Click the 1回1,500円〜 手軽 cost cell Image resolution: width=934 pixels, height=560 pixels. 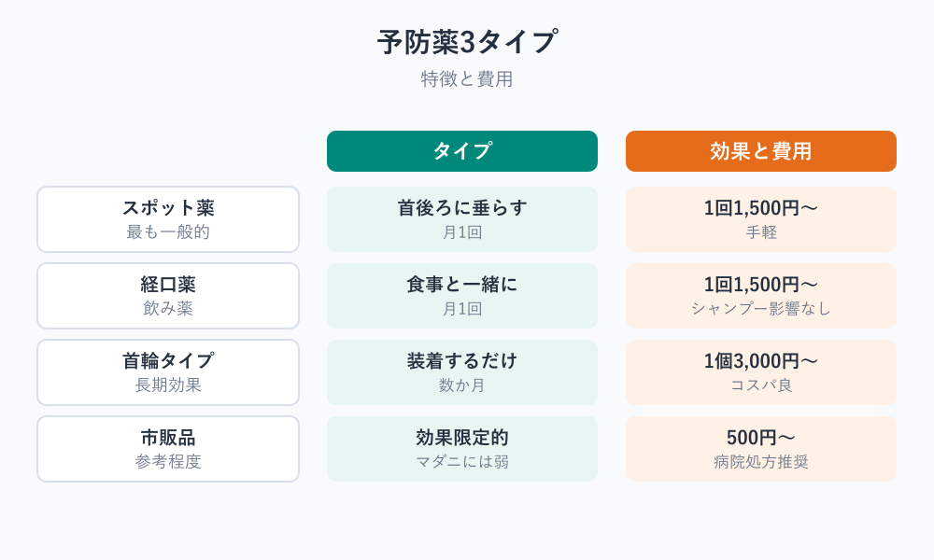(x=760, y=219)
